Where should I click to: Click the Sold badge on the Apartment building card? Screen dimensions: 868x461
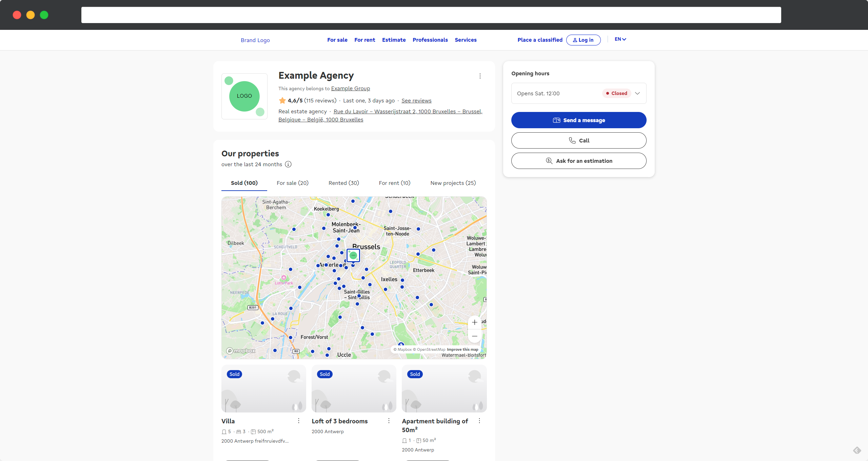tap(415, 374)
